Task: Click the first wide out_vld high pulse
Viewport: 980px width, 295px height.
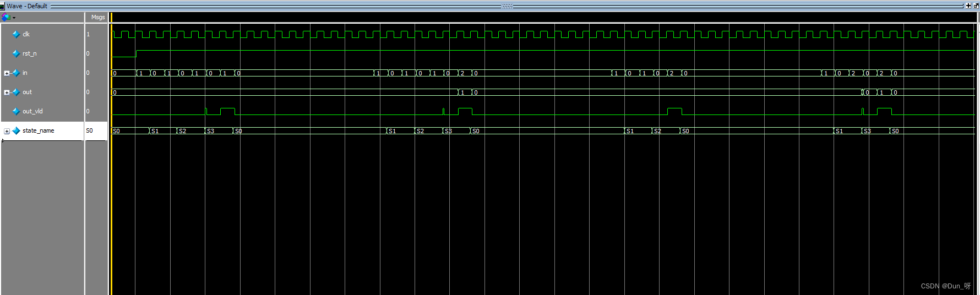Action: click(227, 112)
